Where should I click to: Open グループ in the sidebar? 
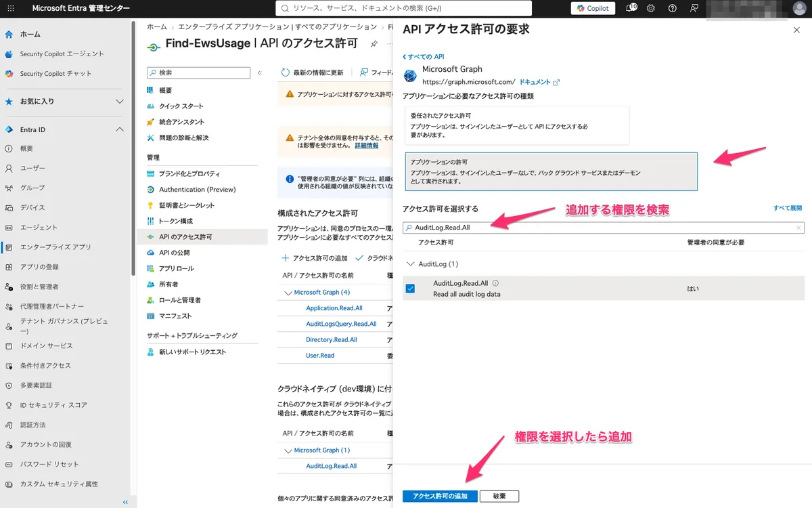pos(32,188)
